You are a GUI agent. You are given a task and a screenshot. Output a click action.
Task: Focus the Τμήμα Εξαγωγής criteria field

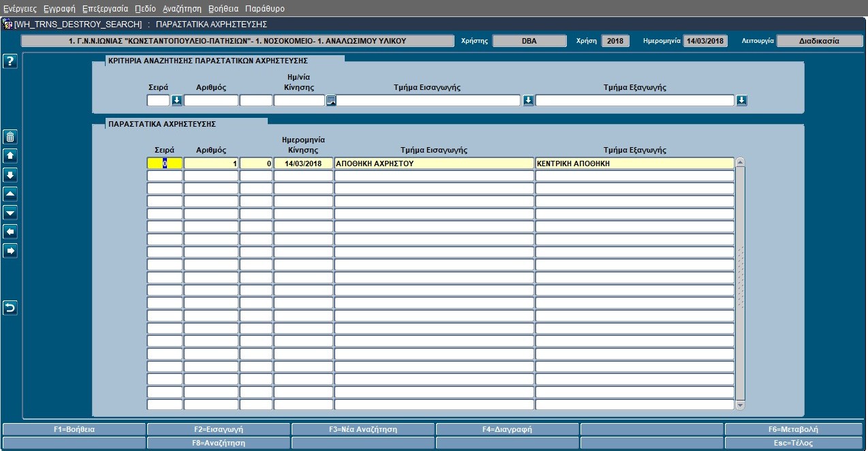(x=635, y=101)
